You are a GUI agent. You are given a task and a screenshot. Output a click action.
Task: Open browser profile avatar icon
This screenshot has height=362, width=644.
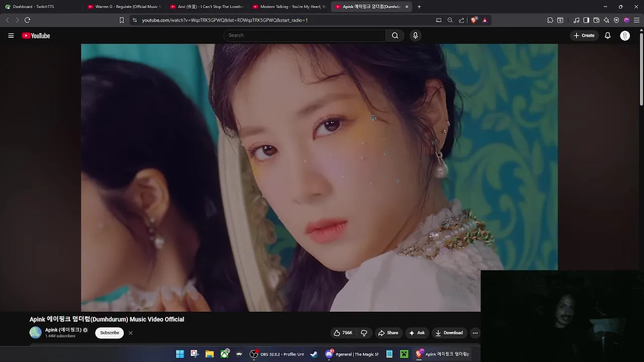[x=626, y=20]
